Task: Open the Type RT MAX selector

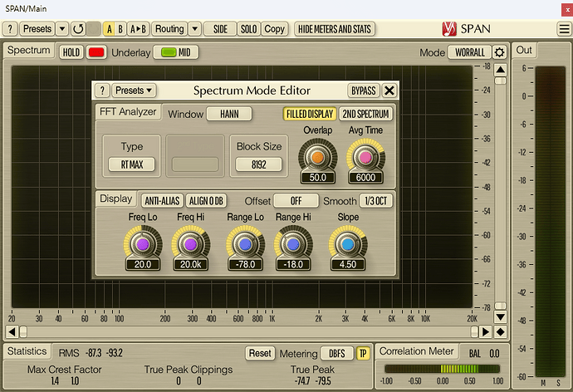Action: pos(131,164)
